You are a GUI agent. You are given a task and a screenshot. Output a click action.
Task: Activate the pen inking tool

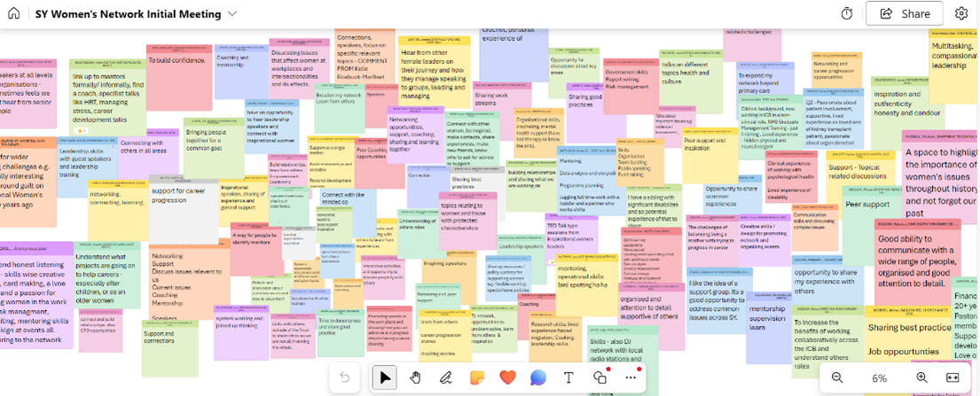445,377
